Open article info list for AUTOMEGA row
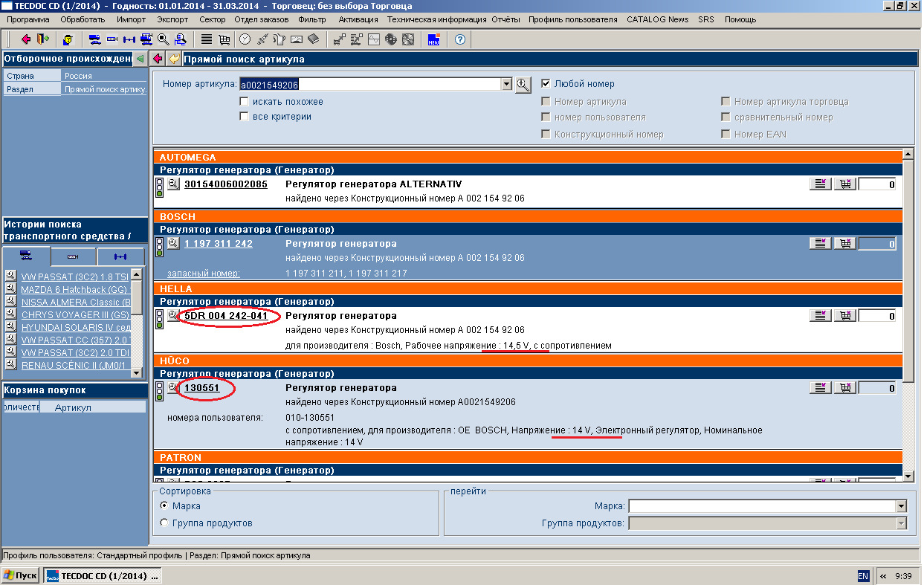The width and height of the screenshot is (924, 585). click(x=821, y=184)
